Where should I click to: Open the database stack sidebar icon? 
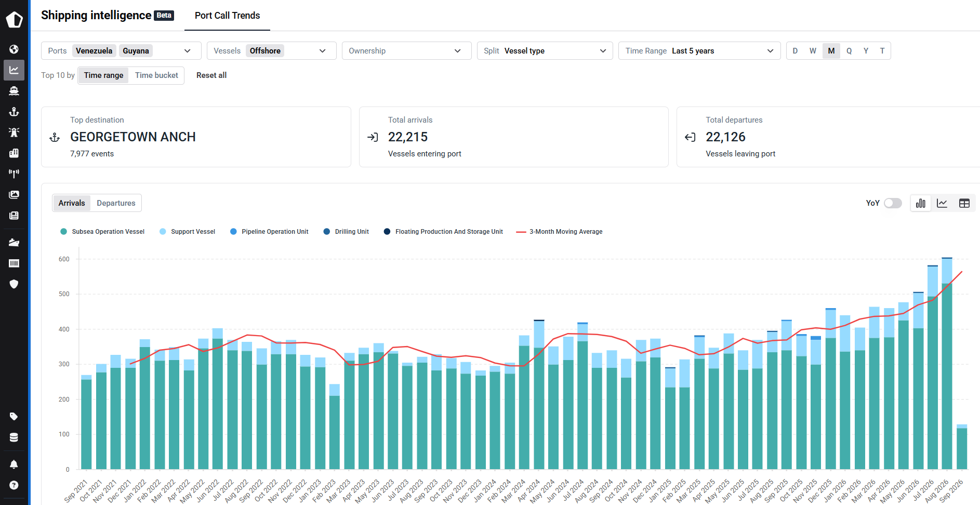14,437
